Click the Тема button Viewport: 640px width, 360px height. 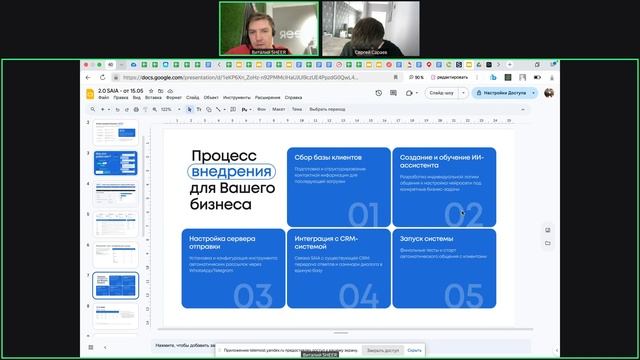(x=297, y=109)
